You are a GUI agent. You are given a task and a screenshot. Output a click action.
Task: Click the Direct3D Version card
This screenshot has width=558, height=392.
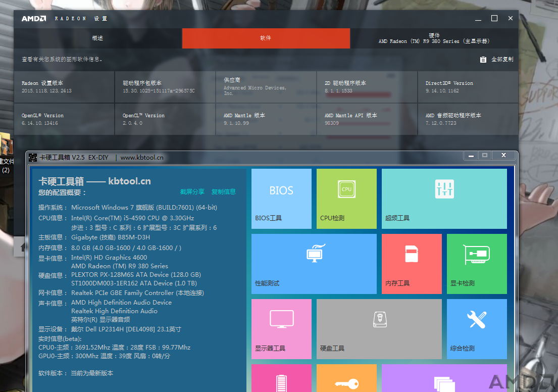coord(468,87)
